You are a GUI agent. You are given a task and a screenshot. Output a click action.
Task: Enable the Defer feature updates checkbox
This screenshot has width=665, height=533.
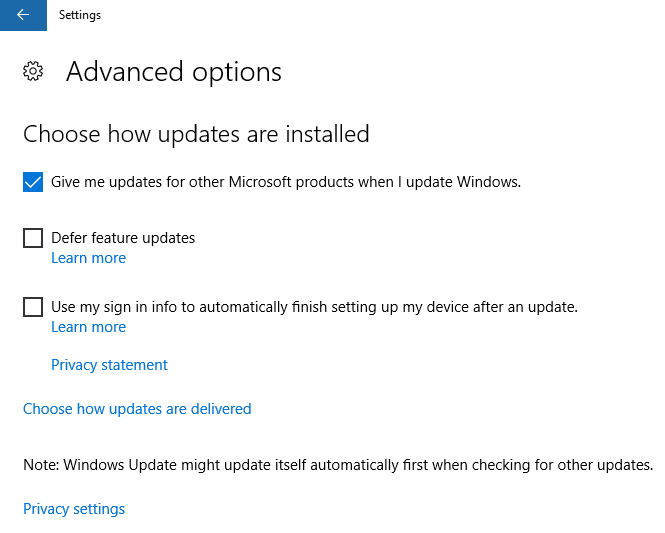33,238
